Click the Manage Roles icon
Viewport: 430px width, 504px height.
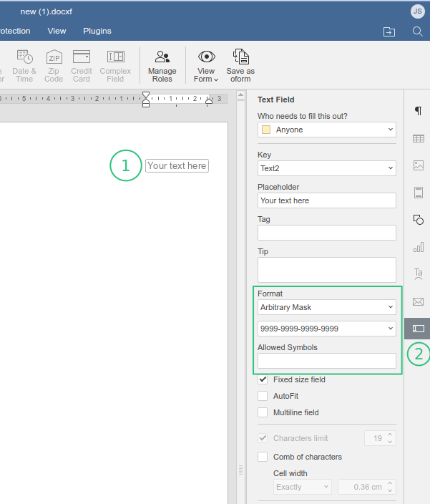(x=162, y=65)
